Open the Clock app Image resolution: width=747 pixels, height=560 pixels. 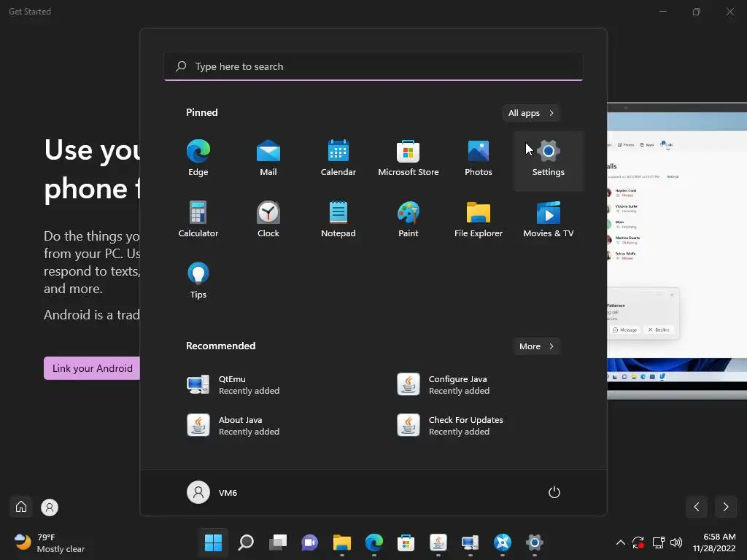[268, 219]
